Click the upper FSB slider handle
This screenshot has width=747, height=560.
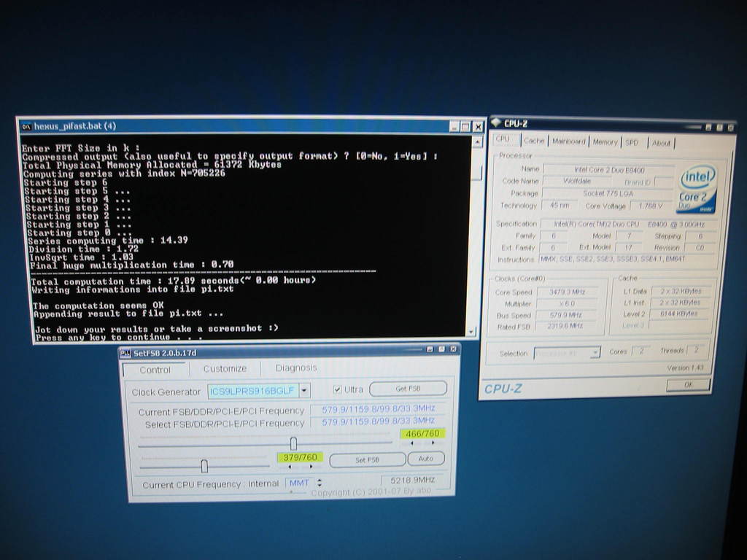click(293, 443)
